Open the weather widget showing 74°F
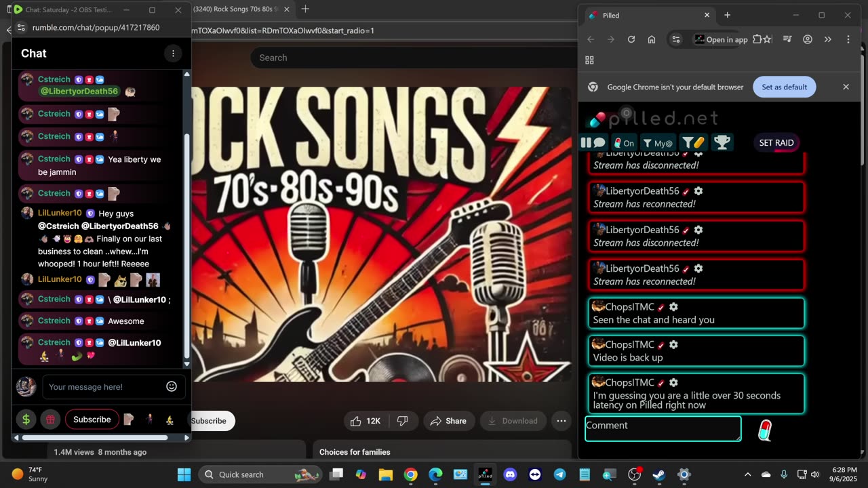The height and width of the screenshot is (488, 868). pos(30,474)
